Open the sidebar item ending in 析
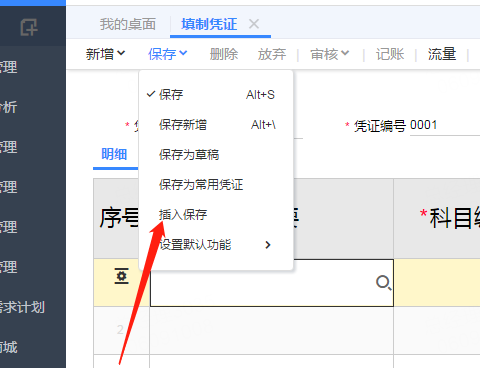The image size is (480, 368). [x=8, y=107]
